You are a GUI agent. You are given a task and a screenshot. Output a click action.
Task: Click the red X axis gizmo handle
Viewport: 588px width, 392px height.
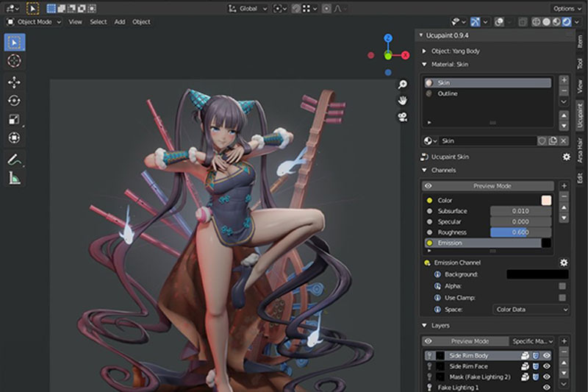(x=406, y=55)
